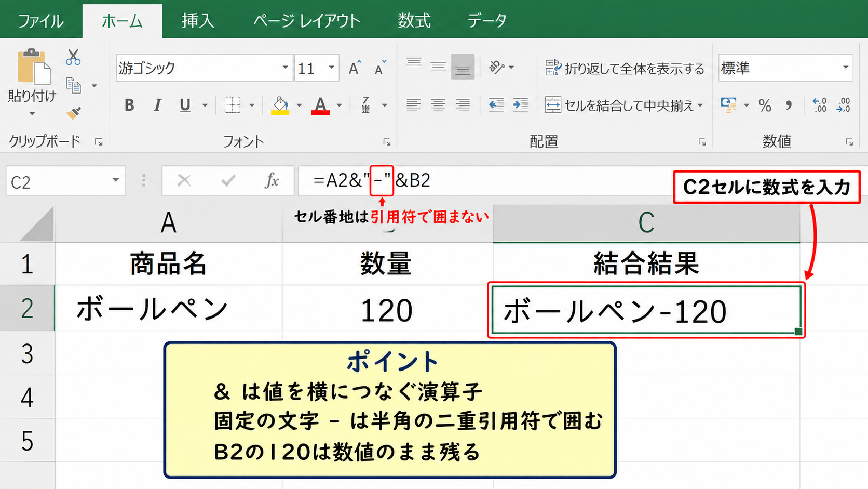Select column A header
The height and width of the screenshot is (489, 868).
[168, 223]
